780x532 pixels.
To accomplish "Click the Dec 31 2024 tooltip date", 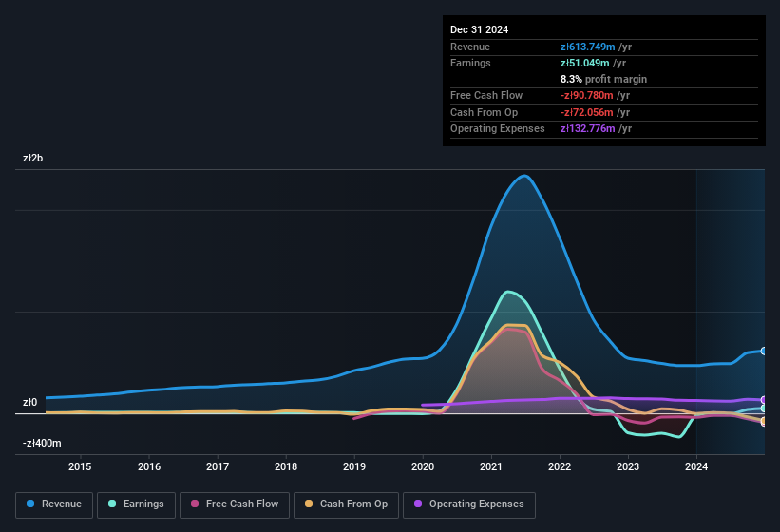I will coord(479,29).
